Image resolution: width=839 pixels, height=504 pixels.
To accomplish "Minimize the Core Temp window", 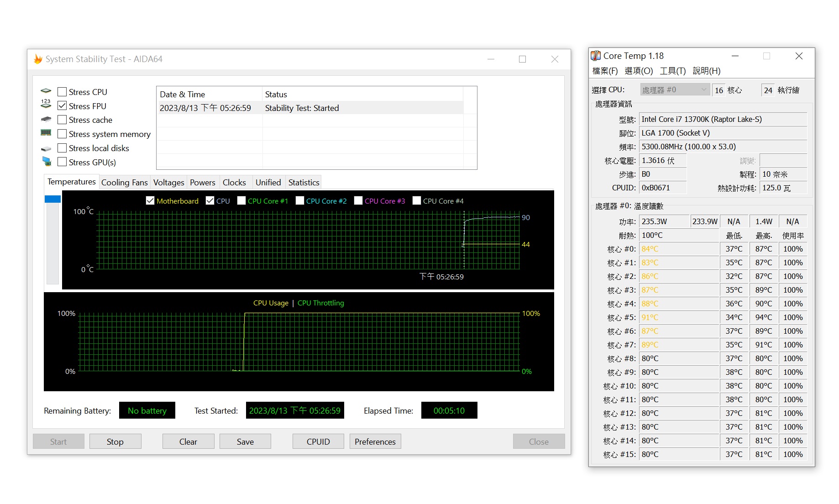I will 735,56.
